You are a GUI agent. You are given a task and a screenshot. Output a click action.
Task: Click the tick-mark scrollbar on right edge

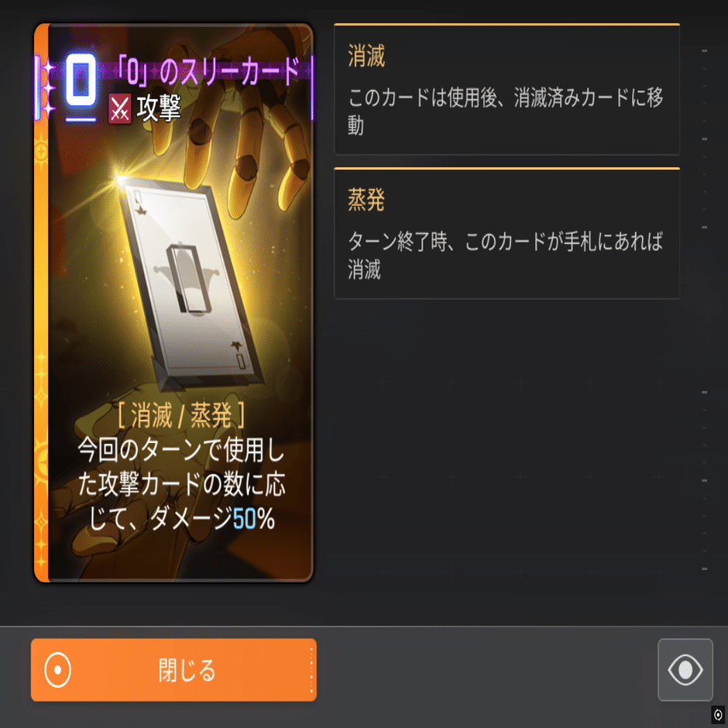(x=704, y=309)
